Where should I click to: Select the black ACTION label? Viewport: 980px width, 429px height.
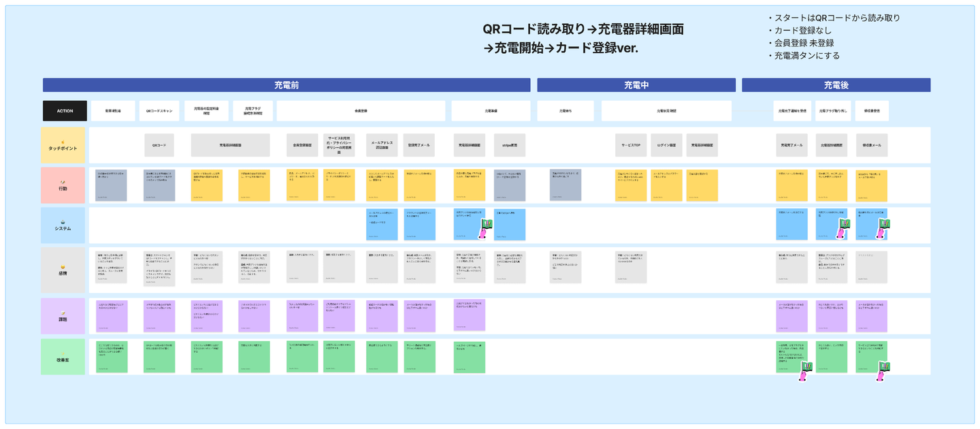coord(65,111)
